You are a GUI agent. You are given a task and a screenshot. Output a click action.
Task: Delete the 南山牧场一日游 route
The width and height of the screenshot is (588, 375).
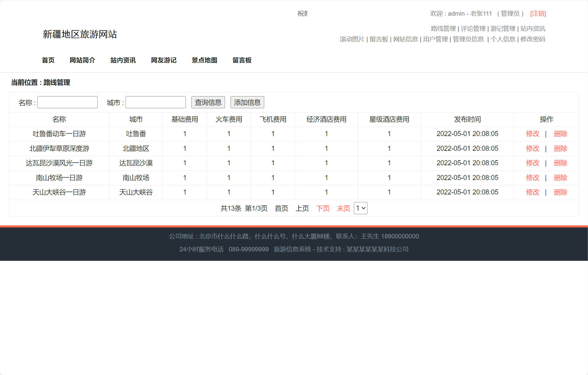coord(560,178)
